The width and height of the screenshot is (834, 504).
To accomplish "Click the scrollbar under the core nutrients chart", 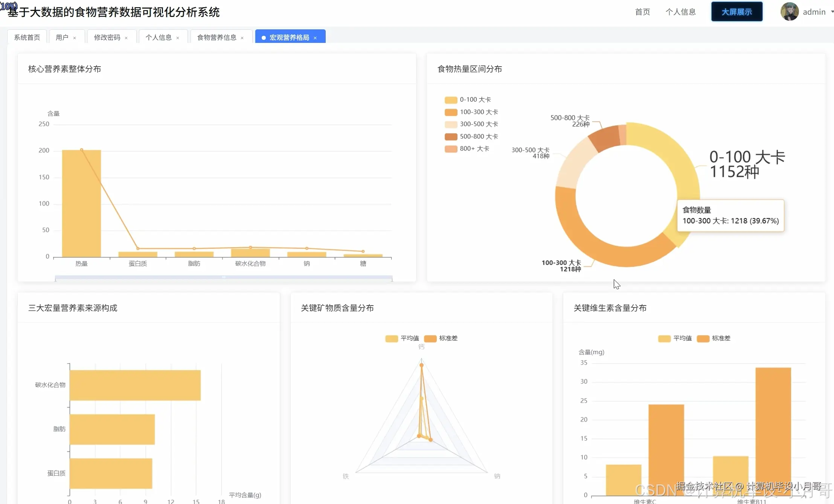I will pos(224,277).
